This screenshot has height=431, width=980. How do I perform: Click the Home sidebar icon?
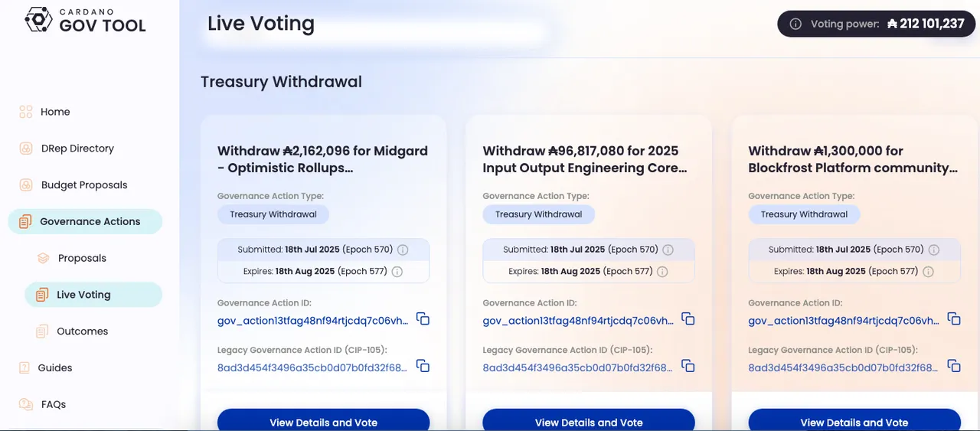coord(26,112)
